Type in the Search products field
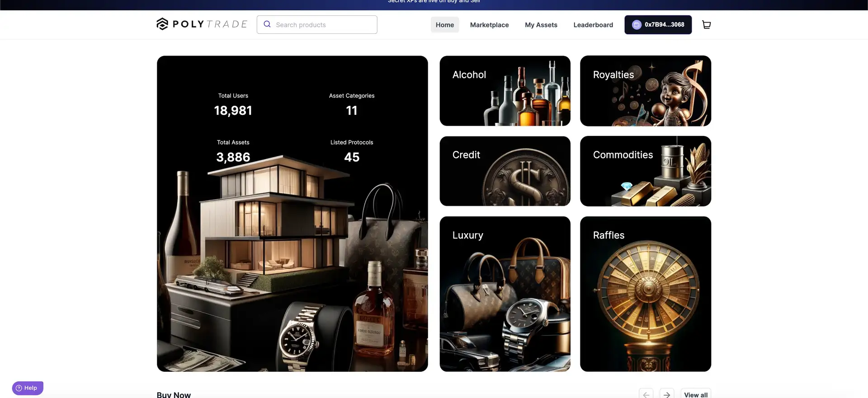868x398 pixels. coord(323,25)
